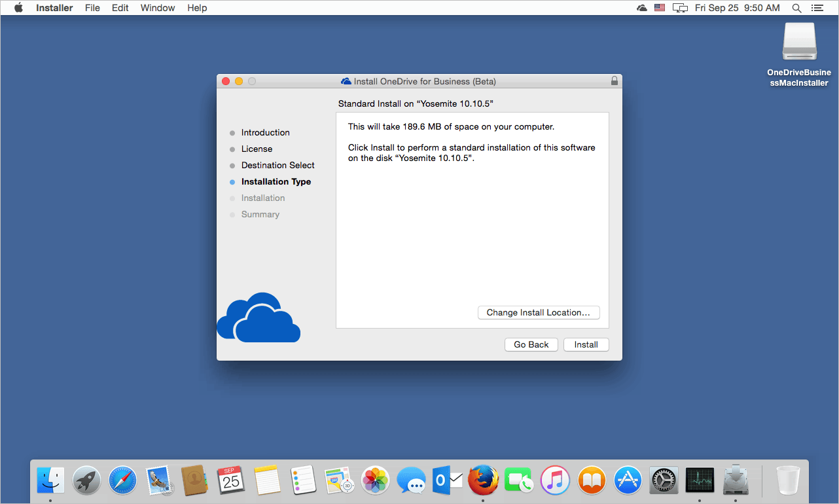
Task: Select the Installation Type step
Action: (x=276, y=181)
